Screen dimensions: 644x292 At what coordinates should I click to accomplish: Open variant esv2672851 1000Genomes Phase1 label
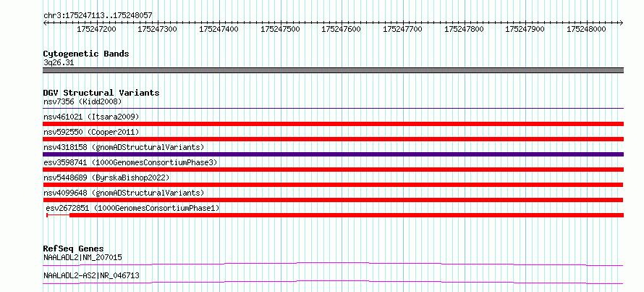click(x=132, y=209)
